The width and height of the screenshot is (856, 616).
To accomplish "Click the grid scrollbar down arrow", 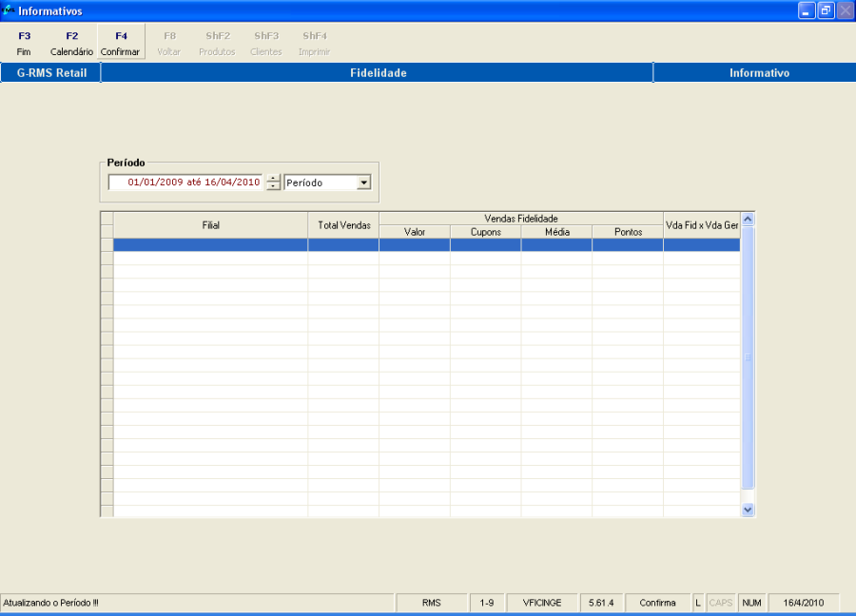I will coord(748,510).
